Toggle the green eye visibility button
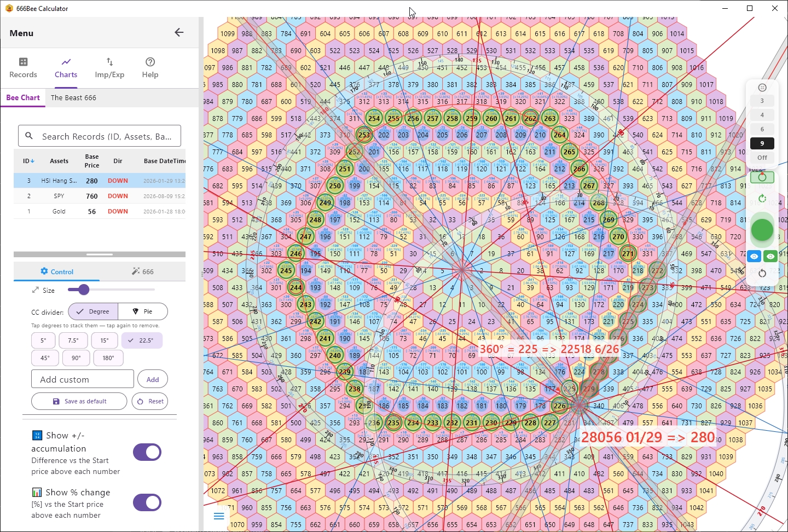The width and height of the screenshot is (788, 532). (x=770, y=256)
